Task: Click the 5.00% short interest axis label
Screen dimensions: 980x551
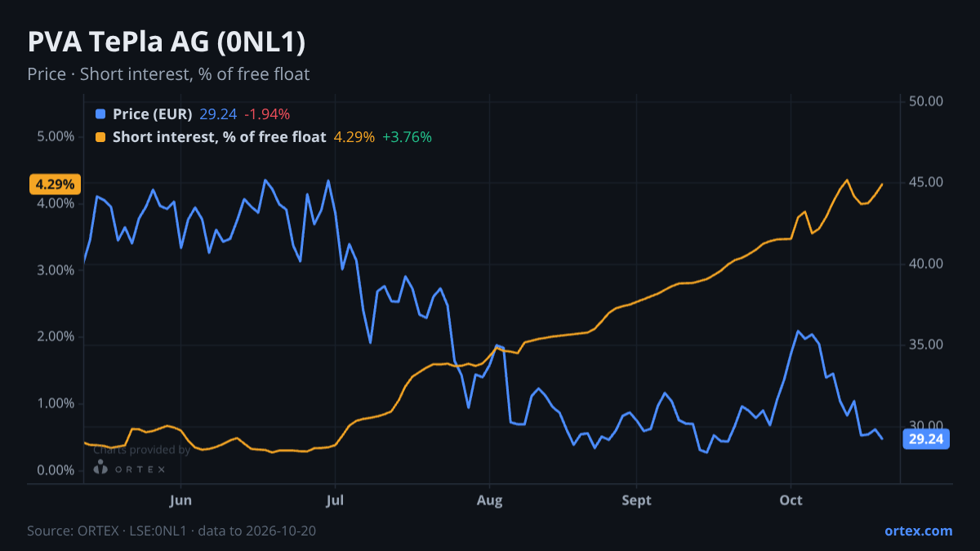Action: point(56,136)
